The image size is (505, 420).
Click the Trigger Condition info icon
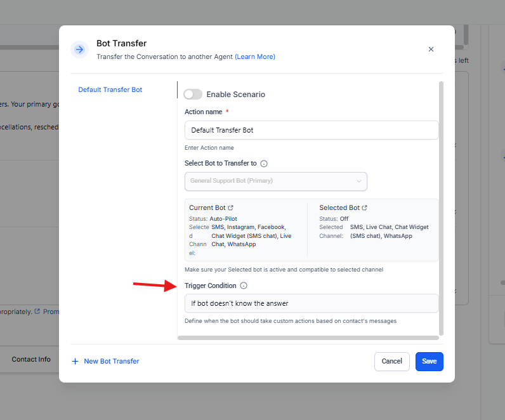244,286
